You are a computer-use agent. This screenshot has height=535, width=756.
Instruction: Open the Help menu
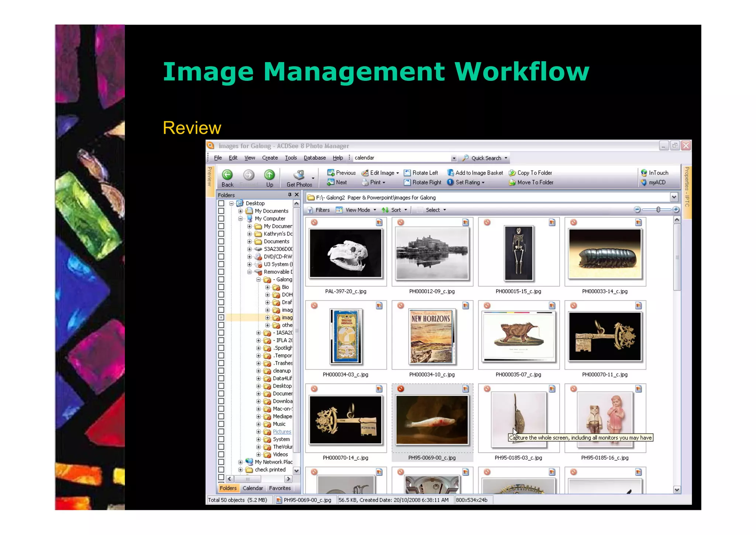338,158
